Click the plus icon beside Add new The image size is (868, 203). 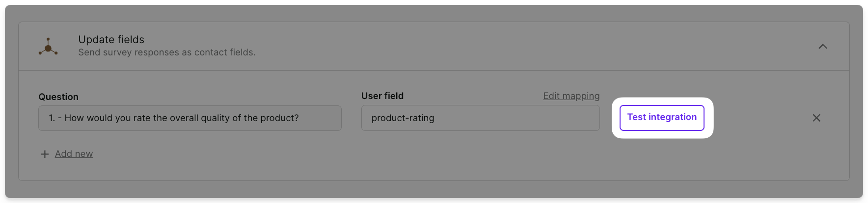point(45,154)
